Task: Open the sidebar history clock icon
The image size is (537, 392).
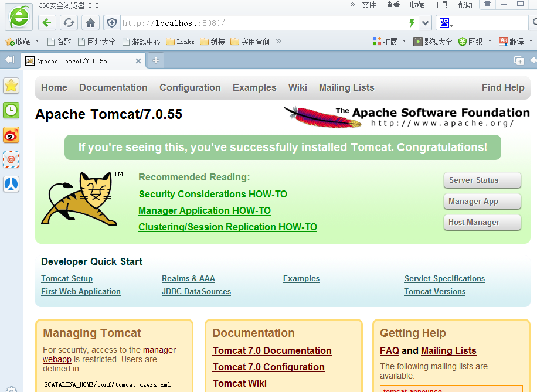Action: coord(11,110)
